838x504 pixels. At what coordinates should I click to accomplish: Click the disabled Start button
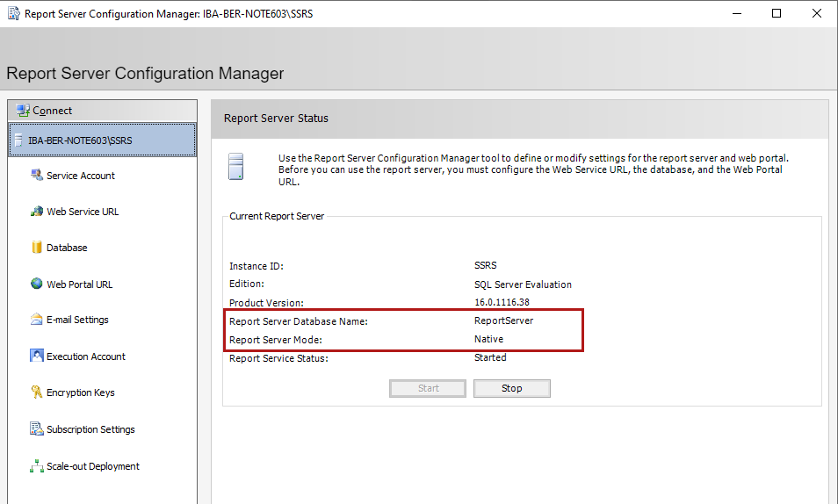pos(428,389)
